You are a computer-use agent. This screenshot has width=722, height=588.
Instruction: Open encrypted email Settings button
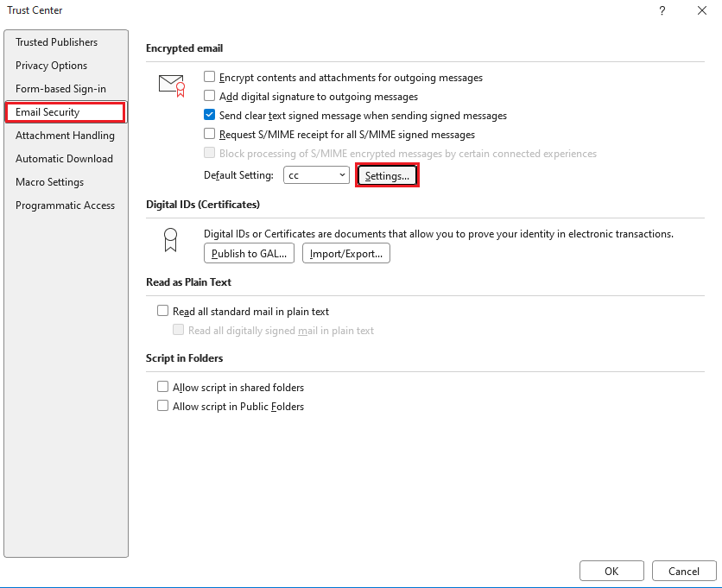pos(387,175)
